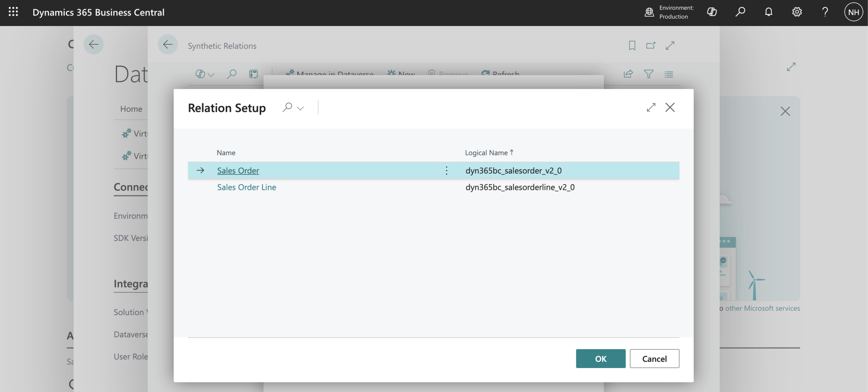Open the NH user account menu

[853, 12]
